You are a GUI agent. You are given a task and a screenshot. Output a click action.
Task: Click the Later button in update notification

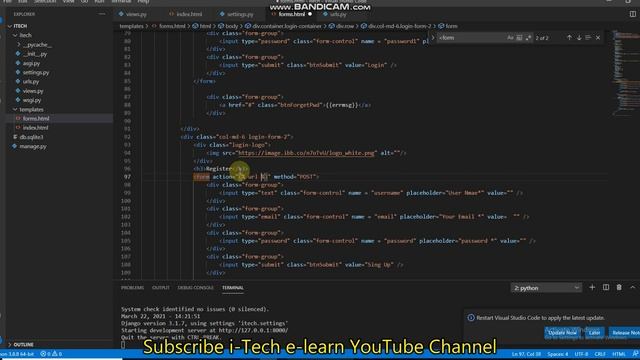pyautogui.click(x=594, y=333)
